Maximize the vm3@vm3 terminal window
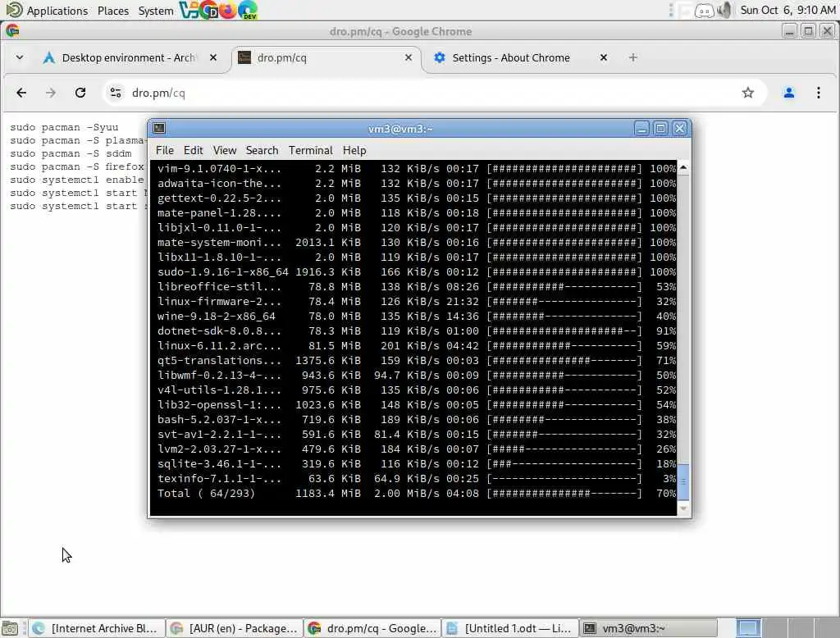Image resolution: width=840 pixels, height=638 pixels. [x=660, y=129]
